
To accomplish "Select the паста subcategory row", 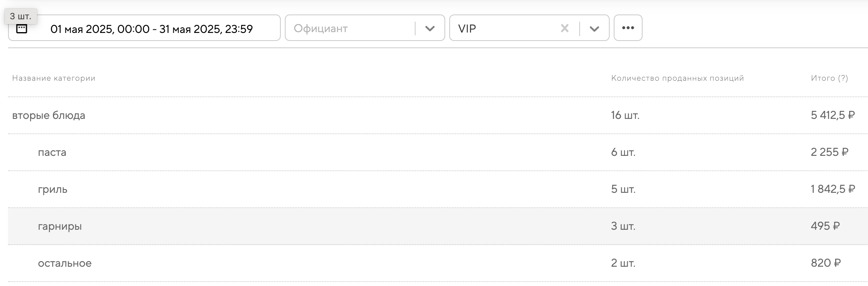I will pos(52,153).
